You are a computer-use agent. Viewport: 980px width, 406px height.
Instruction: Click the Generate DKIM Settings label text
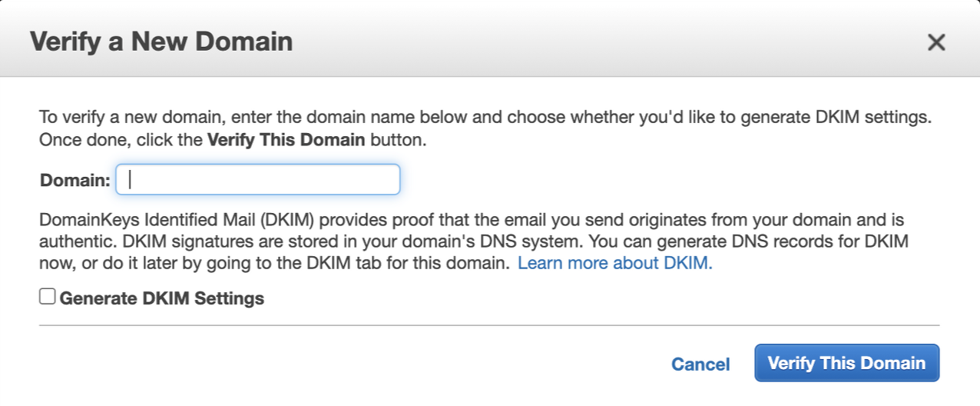coord(161,298)
